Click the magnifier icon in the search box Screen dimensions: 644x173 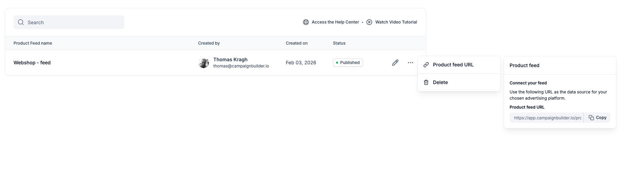[21, 22]
